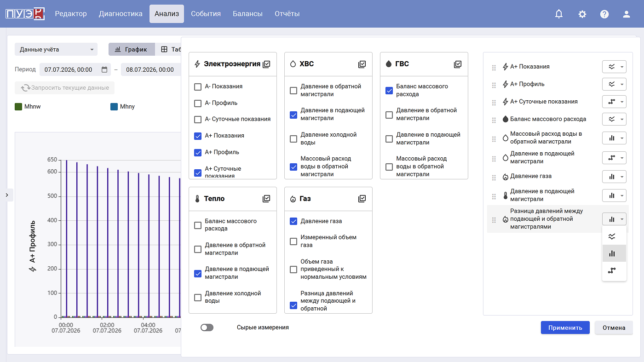The height and width of the screenshot is (362, 644).
Task: Select all in the Газ group
Action: [x=362, y=199]
